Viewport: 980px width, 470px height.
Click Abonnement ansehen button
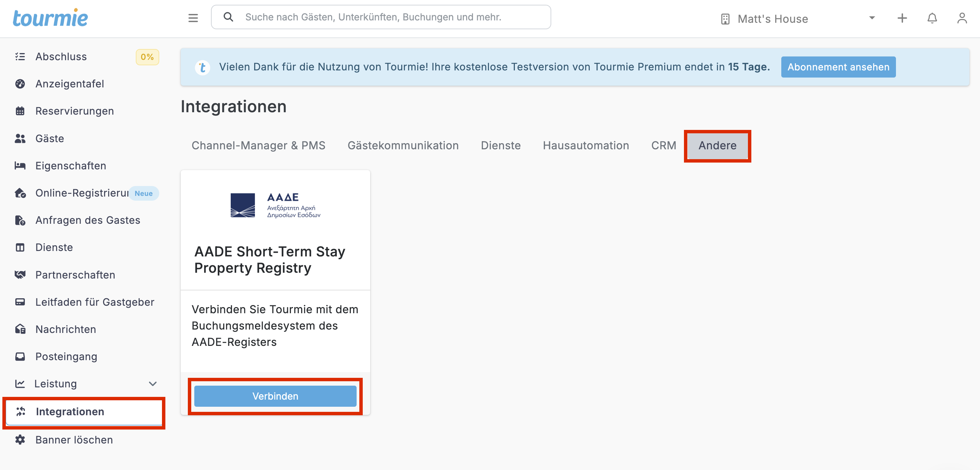click(838, 67)
